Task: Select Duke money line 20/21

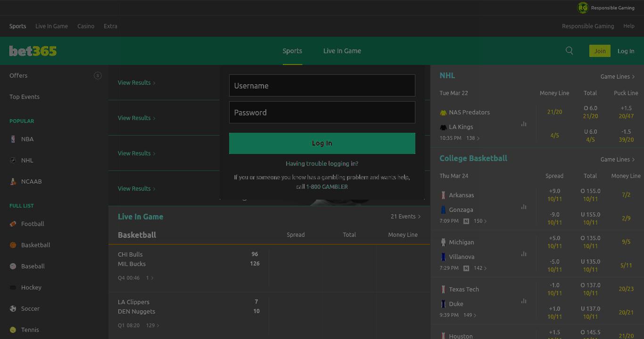Action: click(x=626, y=313)
